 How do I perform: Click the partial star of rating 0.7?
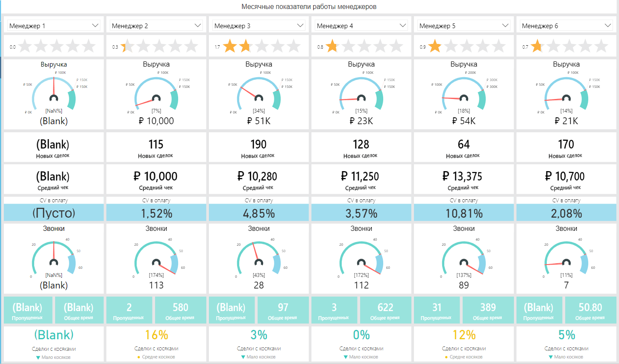click(537, 46)
